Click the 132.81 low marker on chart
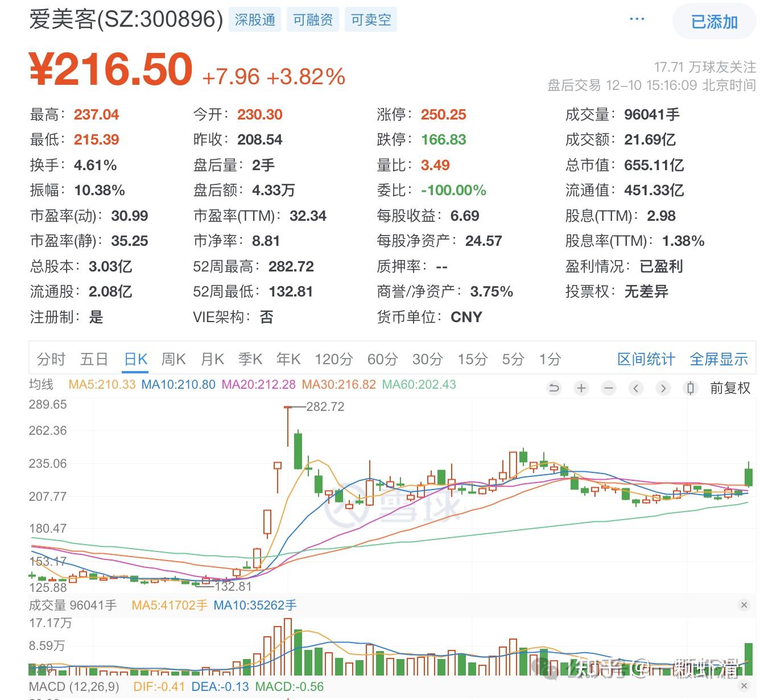760x700 pixels. click(x=233, y=586)
